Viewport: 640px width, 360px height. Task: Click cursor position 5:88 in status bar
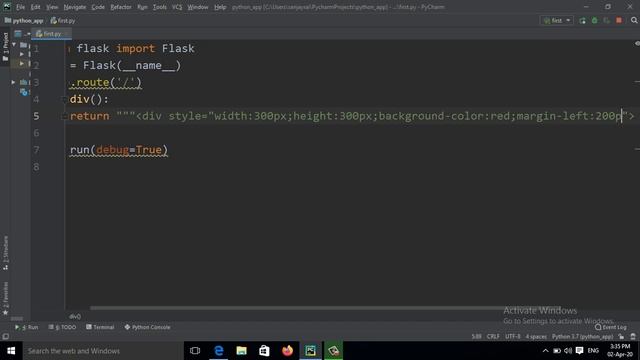pos(476,337)
